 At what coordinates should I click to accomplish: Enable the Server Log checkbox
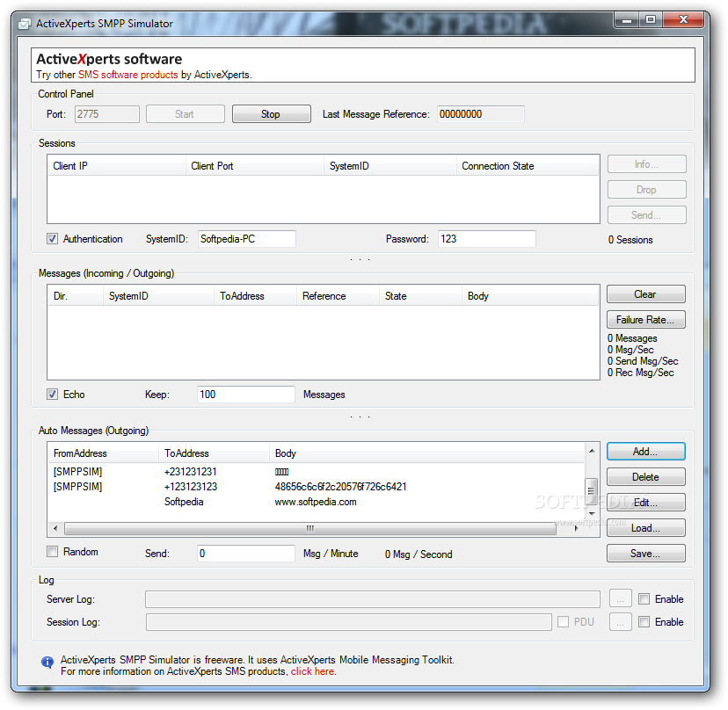click(644, 598)
